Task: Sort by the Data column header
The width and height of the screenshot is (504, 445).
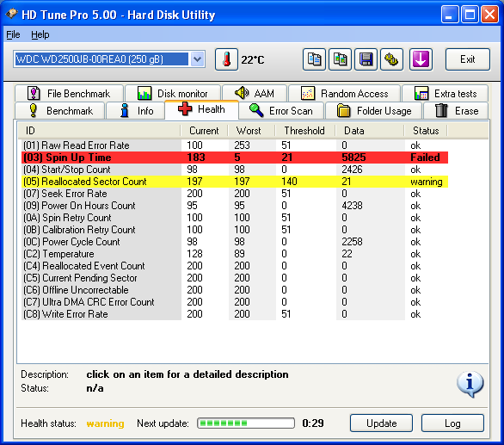Action: coord(369,131)
